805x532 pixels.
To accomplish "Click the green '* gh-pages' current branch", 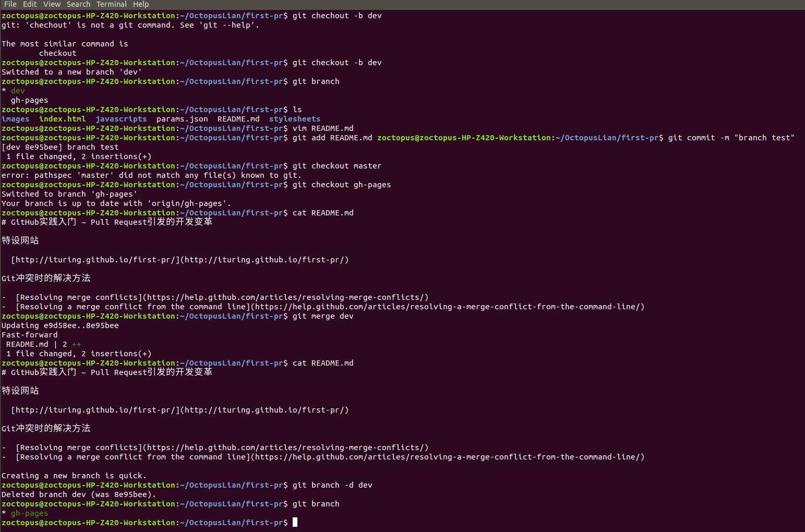I will coord(25,513).
